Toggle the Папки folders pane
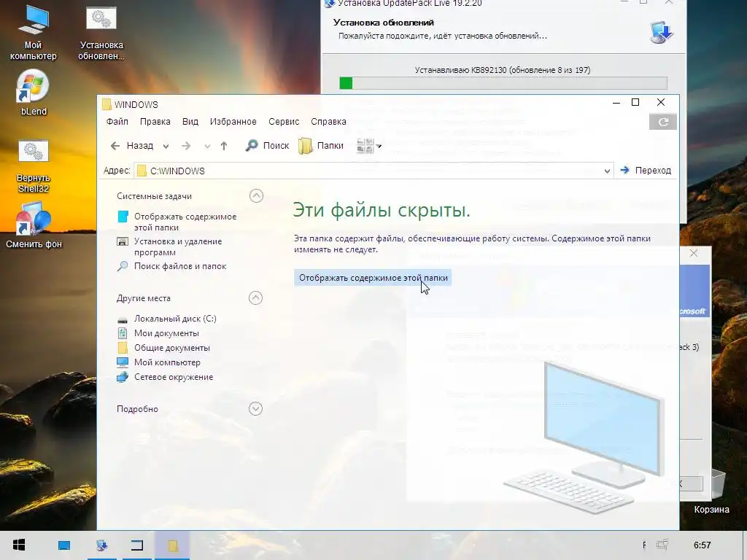 pos(321,146)
